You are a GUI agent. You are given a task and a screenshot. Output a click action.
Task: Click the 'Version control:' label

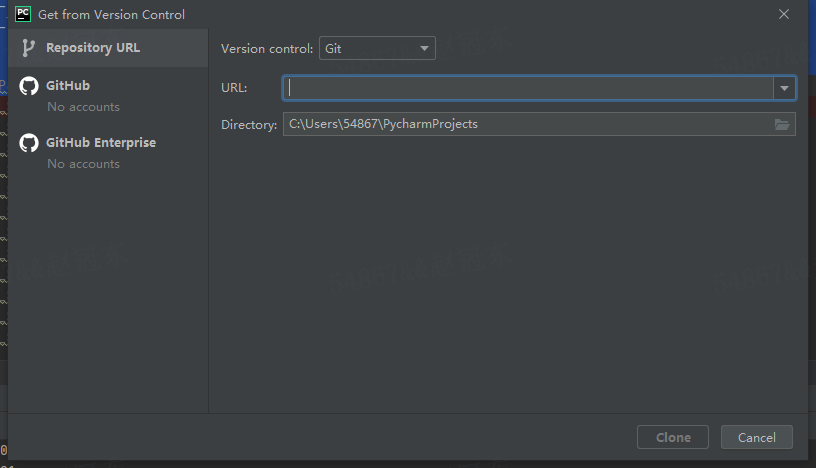pyautogui.click(x=267, y=49)
